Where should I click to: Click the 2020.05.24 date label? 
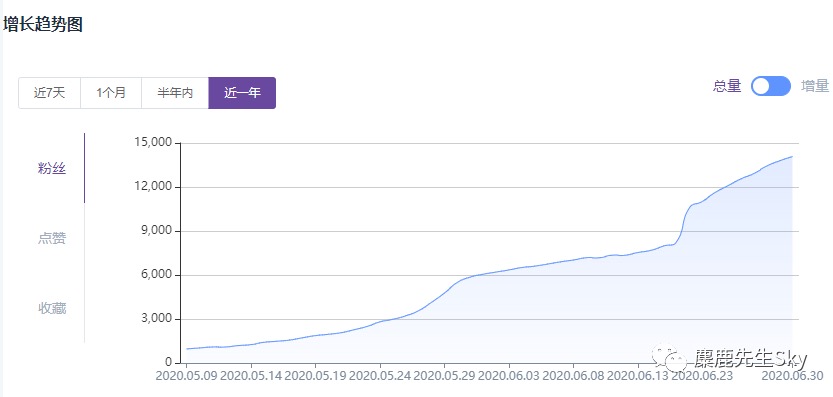click(380, 376)
